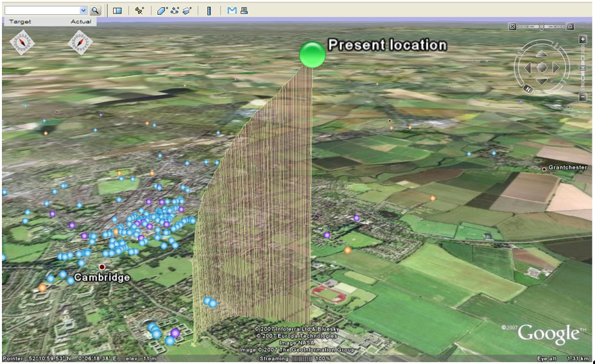595x364 pixels.
Task: Select the Add Polygon tool
Action: tap(162, 10)
